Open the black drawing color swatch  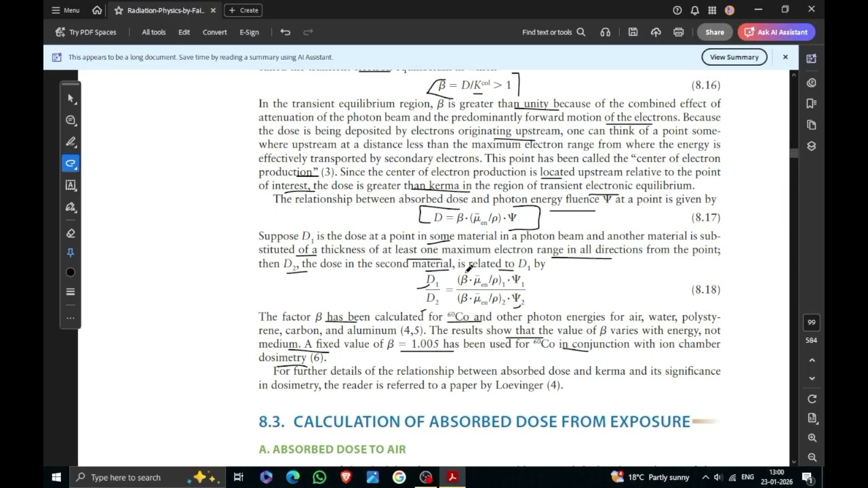pyautogui.click(x=71, y=272)
